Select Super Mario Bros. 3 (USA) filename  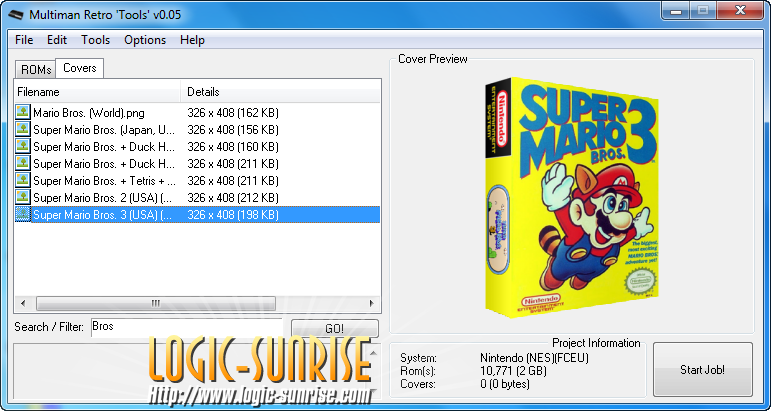103,215
